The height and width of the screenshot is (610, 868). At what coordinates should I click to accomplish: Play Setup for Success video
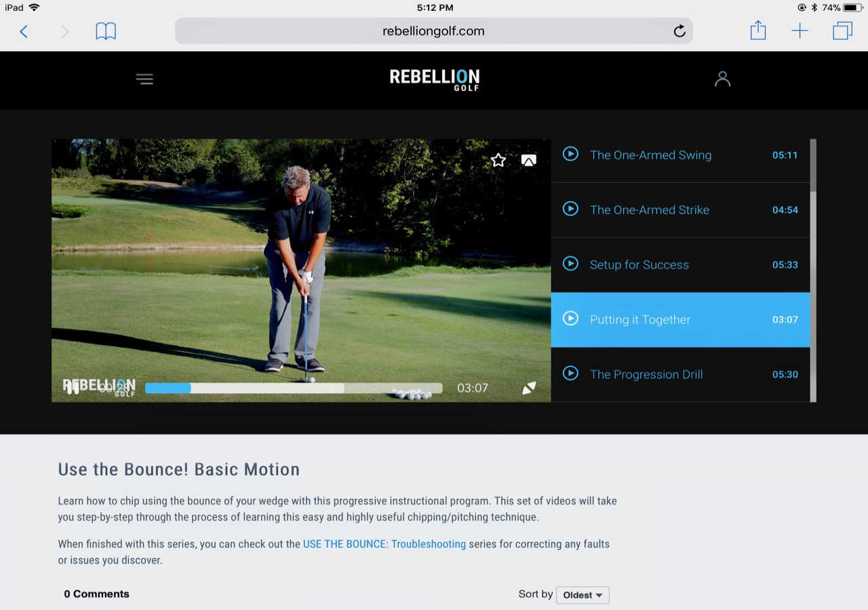[x=680, y=264]
